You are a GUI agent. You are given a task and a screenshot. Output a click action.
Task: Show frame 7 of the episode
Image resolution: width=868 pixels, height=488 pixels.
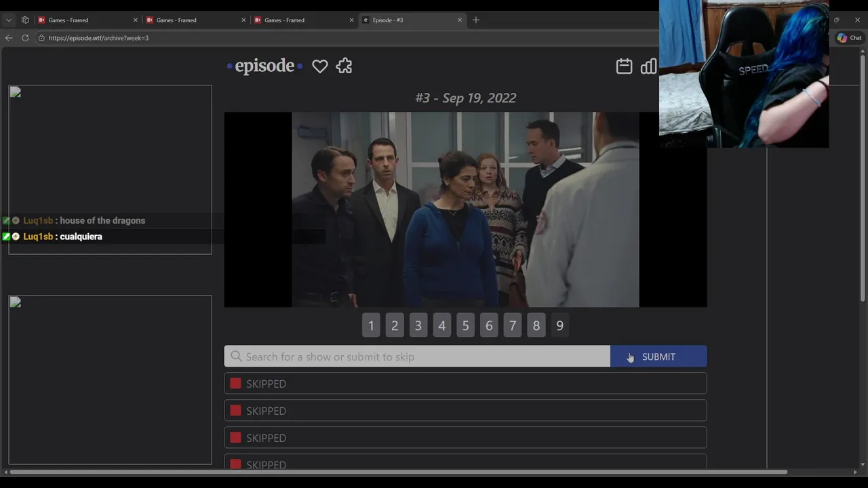pyautogui.click(x=513, y=325)
